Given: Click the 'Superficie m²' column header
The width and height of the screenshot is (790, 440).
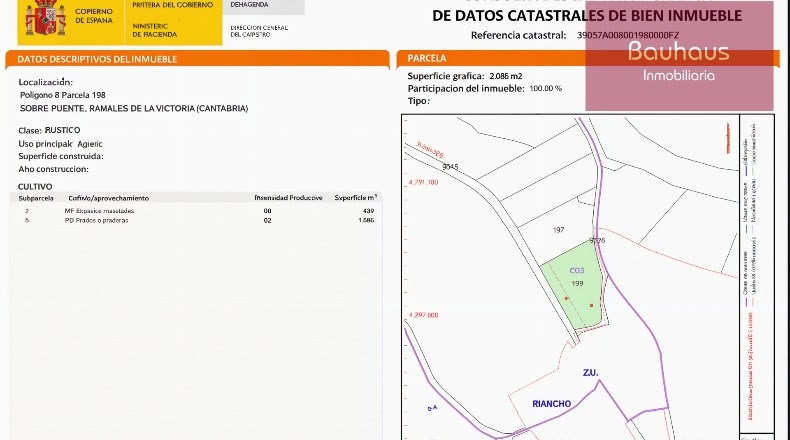Looking at the screenshot, I should 356,198.
